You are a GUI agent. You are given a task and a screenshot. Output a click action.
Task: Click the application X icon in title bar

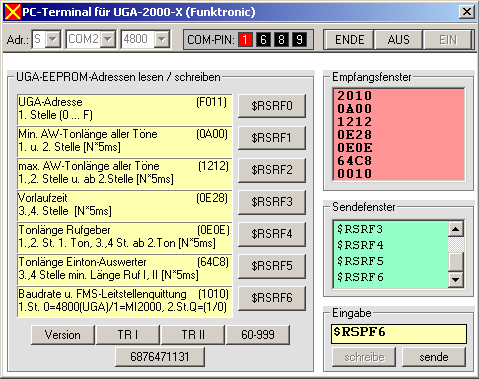(13, 12)
